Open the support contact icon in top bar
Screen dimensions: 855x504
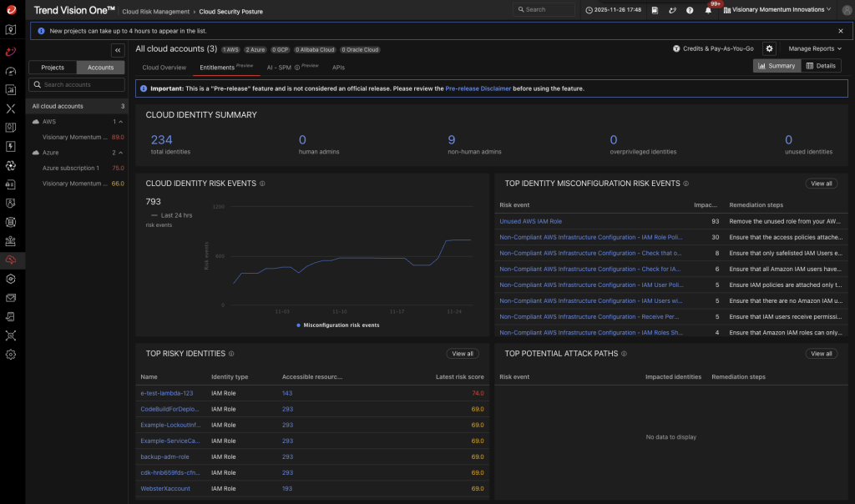(x=672, y=10)
